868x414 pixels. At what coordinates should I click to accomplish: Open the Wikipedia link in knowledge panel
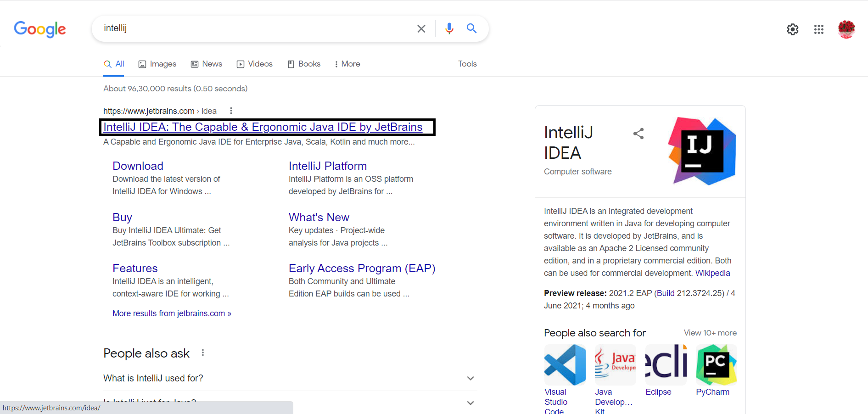pos(712,273)
